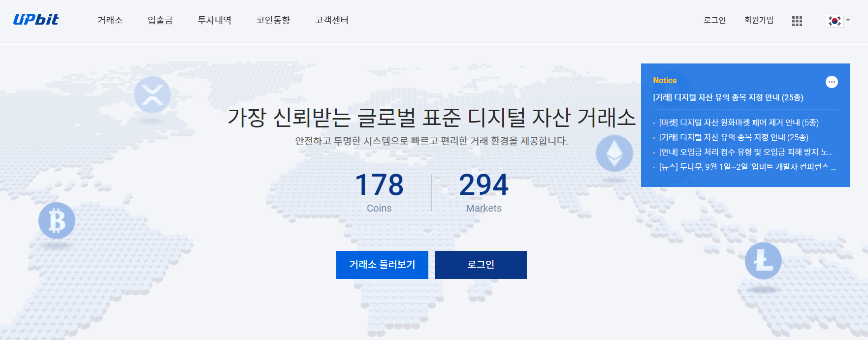Click the Korean flag language icon
The width and height of the screenshot is (868, 340).
835,21
